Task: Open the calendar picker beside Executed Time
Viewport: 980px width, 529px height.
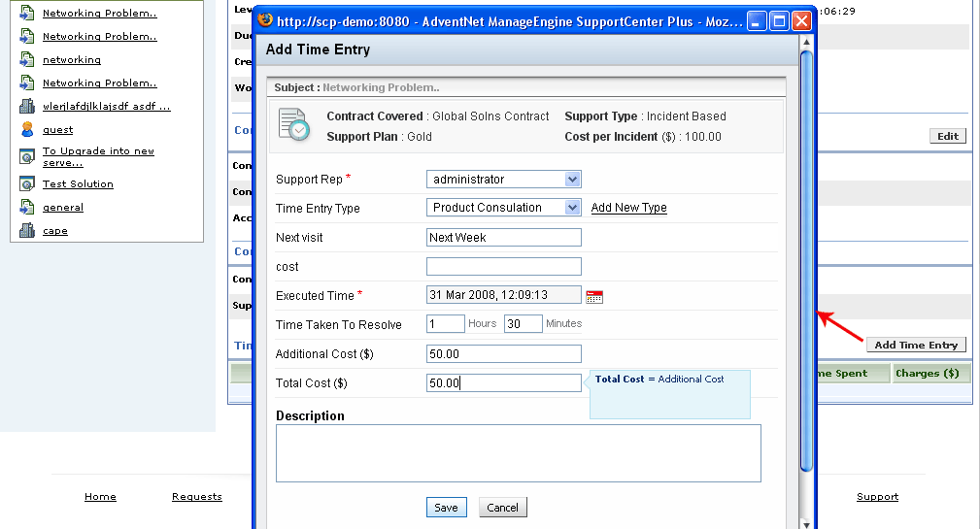Action: 594,297
